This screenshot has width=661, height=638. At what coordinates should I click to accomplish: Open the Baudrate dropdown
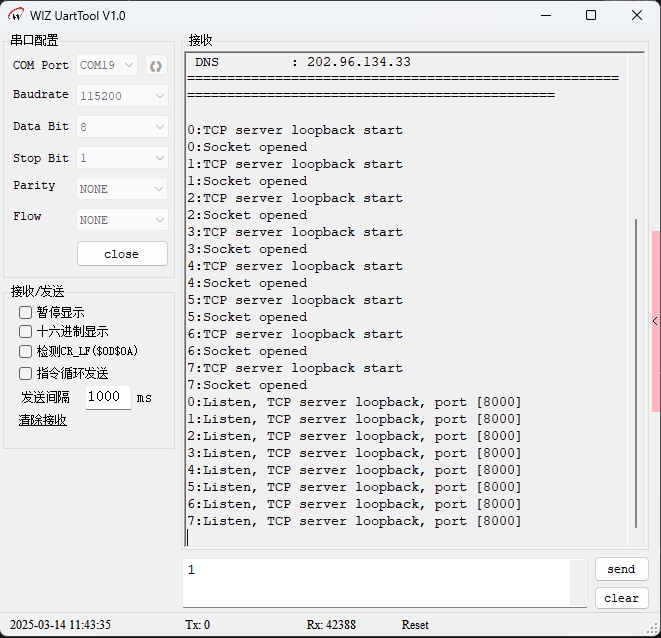[122, 96]
